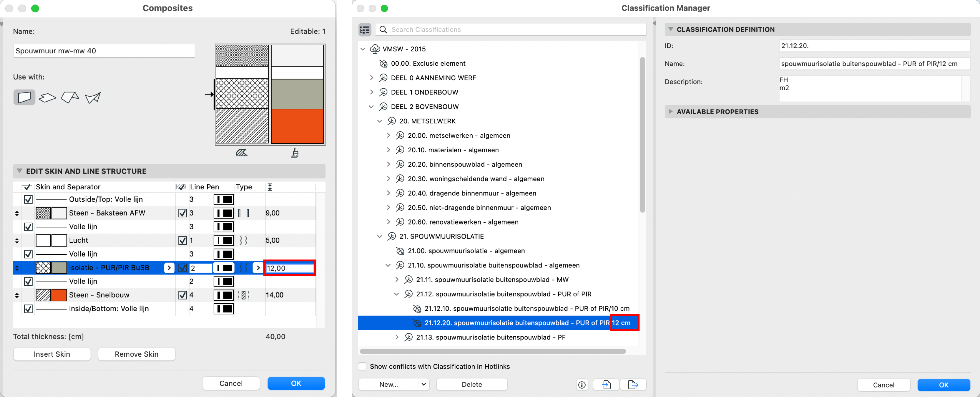Toggle Outside/Top: Volle lijn checkbox
The height and width of the screenshot is (397, 980).
coord(28,199)
